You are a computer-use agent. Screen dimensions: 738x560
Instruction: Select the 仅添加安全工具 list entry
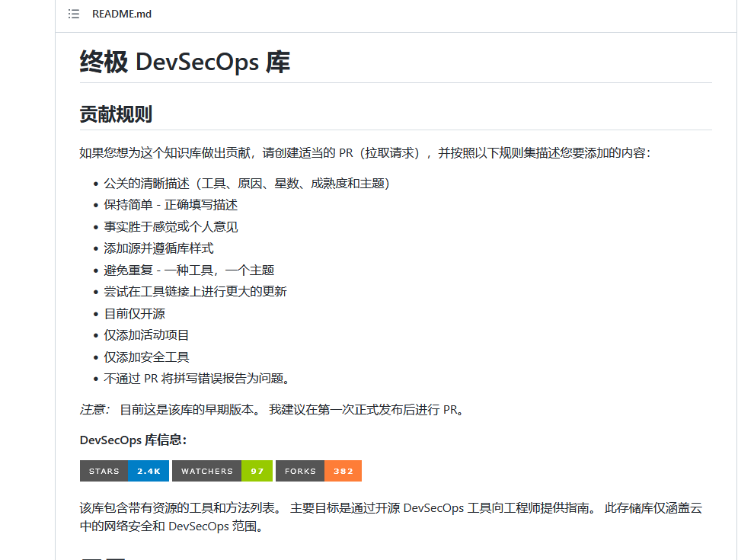coord(147,356)
